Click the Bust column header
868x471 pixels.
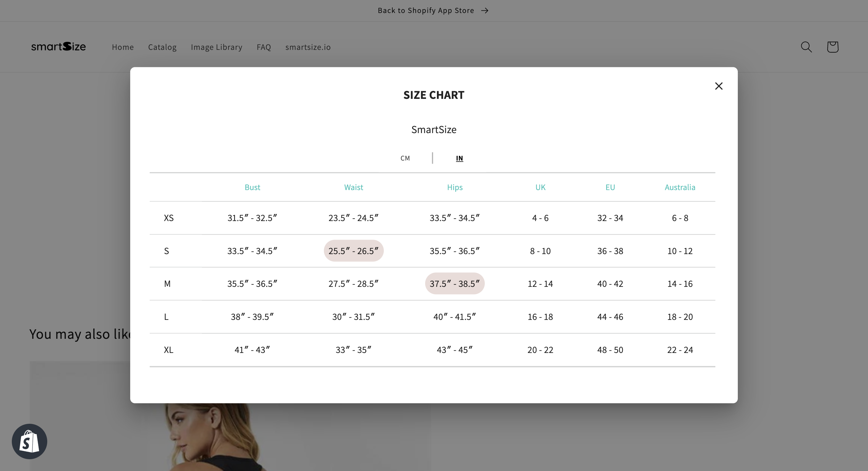[252, 187]
